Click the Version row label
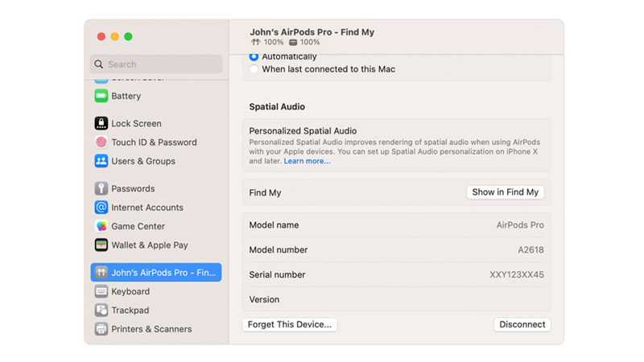The height and width of the screenshot is (362, 644). point(264,299)
